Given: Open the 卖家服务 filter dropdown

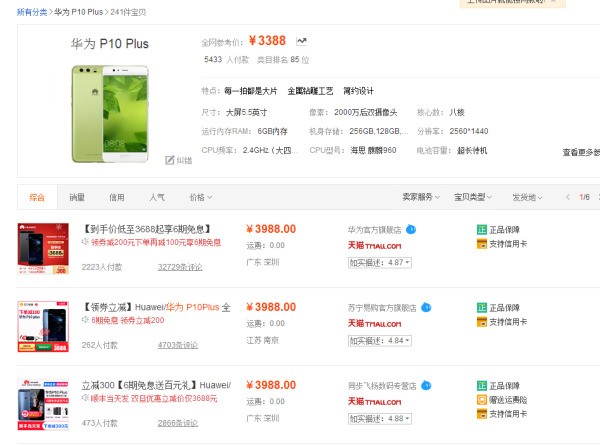Looking at the screenshot, I should point(421,197).
